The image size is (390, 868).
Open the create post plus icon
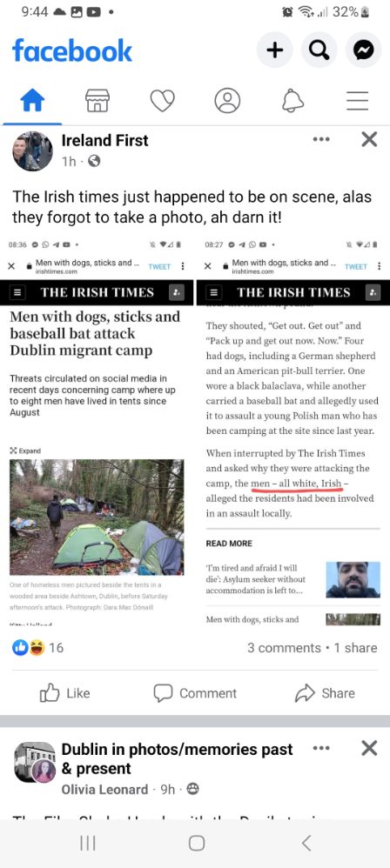(x=274, y=50)
